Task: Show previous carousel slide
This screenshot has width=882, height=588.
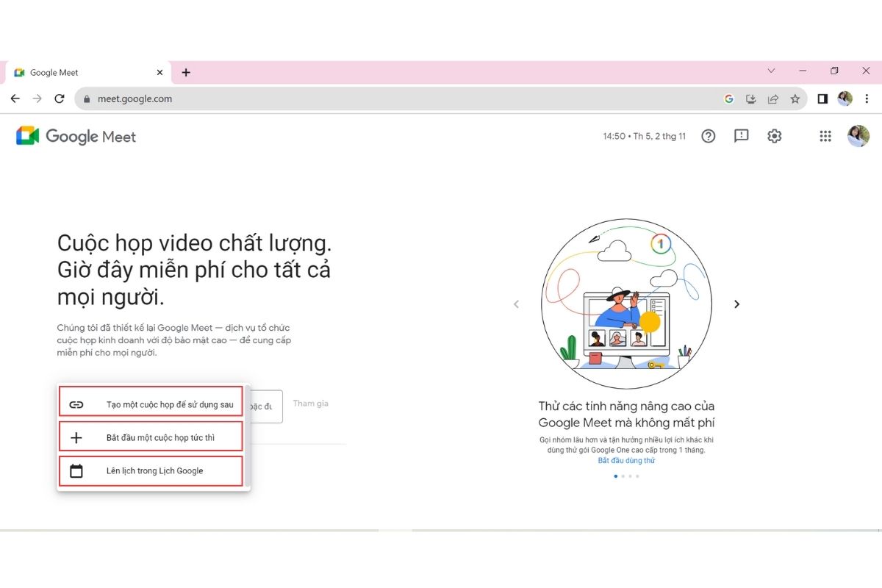Action: click(x=516, y=304)
